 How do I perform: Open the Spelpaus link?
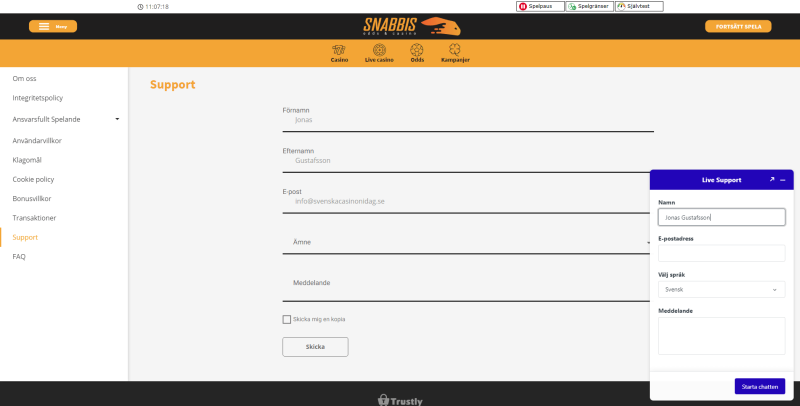pos(540,6)
